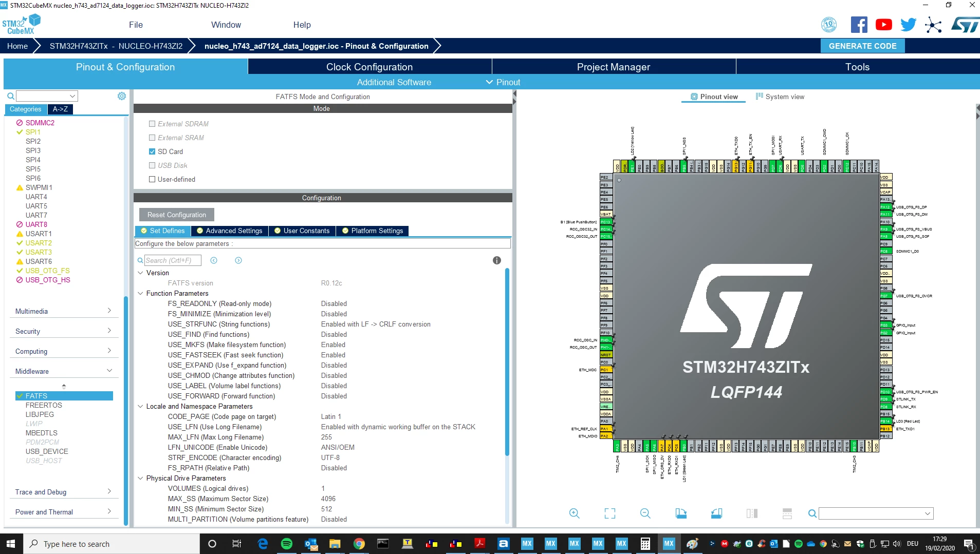Uncheck the SD Card mode checkbox
The height and width of the screenshot is (554, 980).
tap(152, 151)
